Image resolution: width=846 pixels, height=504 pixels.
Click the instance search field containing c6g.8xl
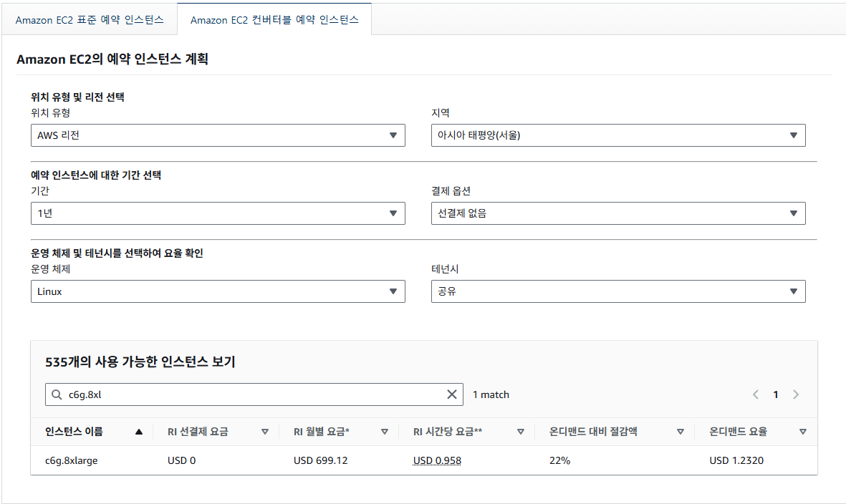(254, 394)
